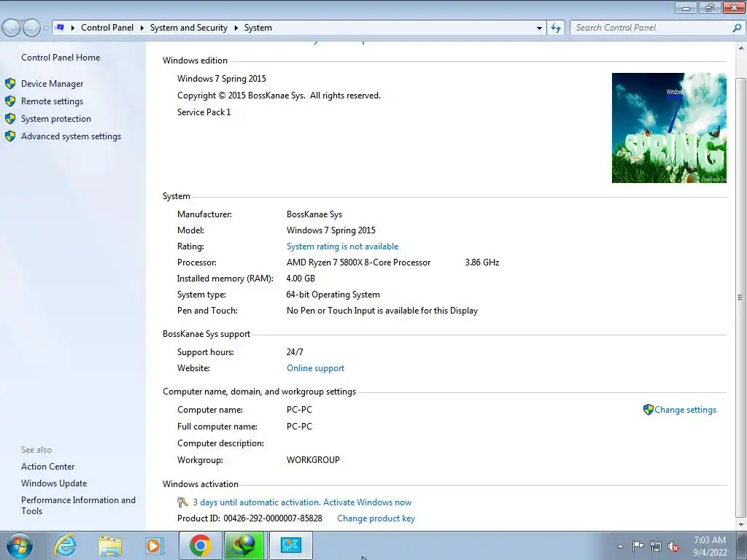
Task: Click the search magnifier icon
Action: pos(737,28)
